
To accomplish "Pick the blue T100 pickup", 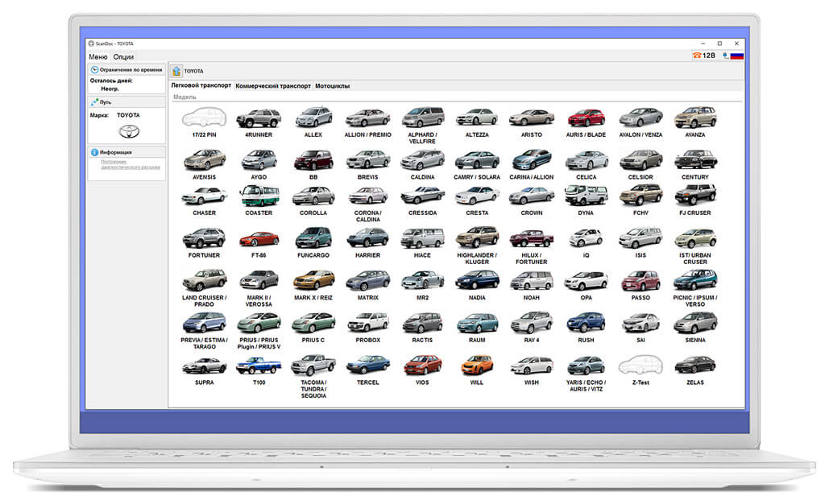I will coord(259,366).
